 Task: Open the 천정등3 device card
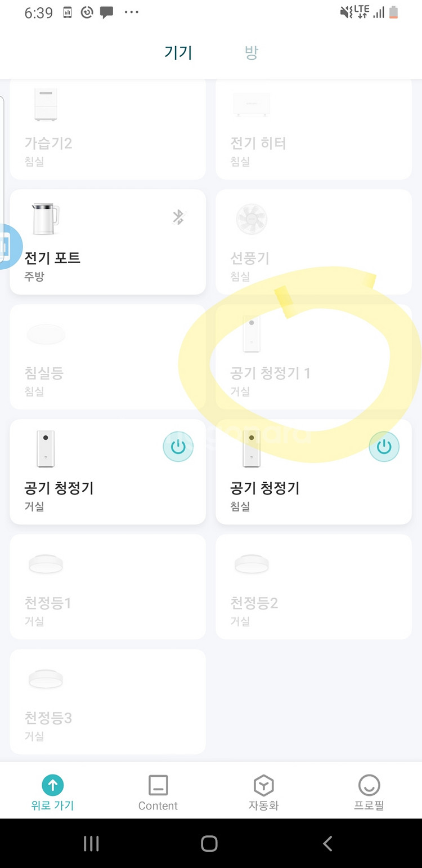(107, 701)
